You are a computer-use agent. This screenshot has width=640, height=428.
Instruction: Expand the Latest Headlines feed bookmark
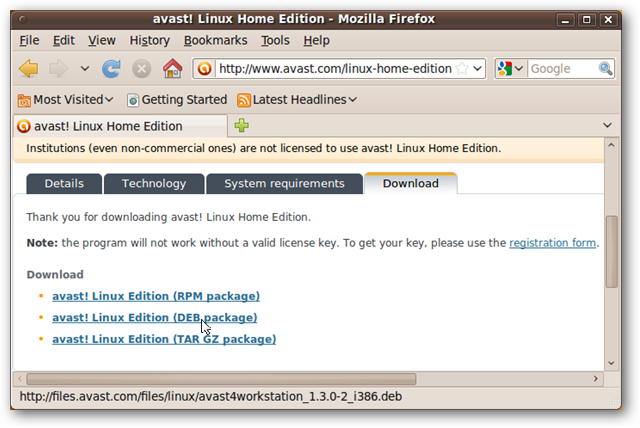coord(297,100)
